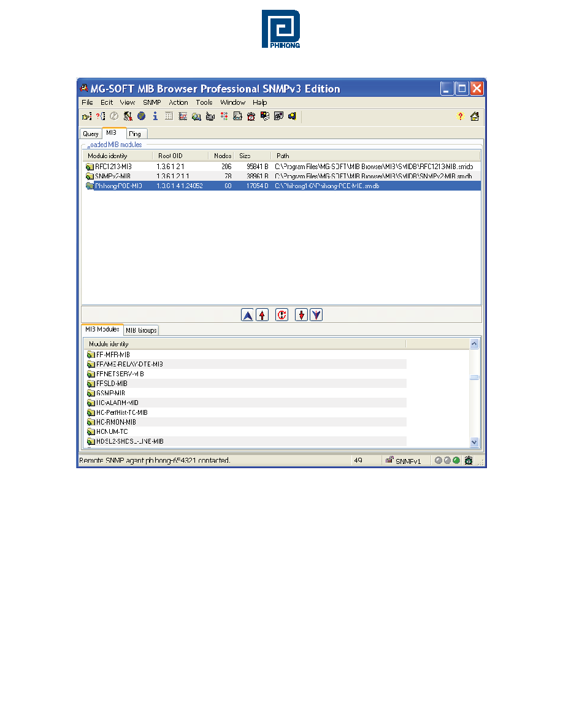Sort by the Nodes column header

coord(221,156)
